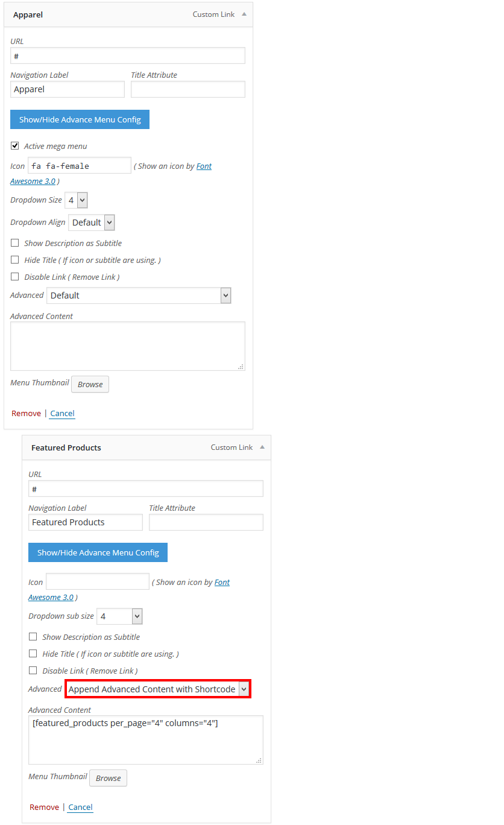The height and width of the screenshot is (825, 504).
Task: Collapse the Featured Products item triangle
Action: click(262, 447)
